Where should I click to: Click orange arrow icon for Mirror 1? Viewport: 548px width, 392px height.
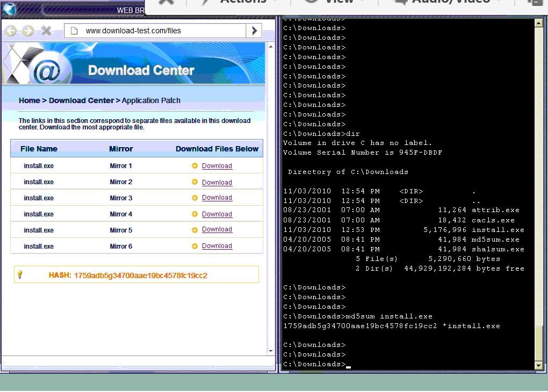(x=194, y=165)
